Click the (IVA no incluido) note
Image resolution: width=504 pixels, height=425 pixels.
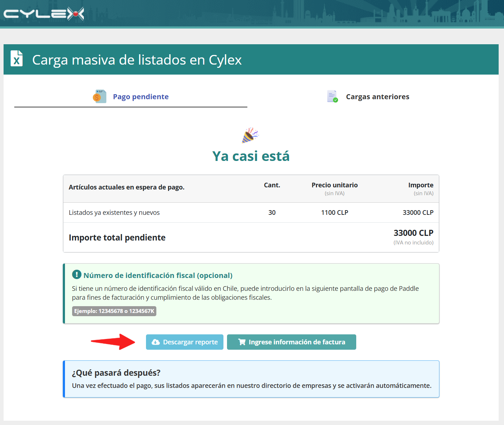click(413, 243)
